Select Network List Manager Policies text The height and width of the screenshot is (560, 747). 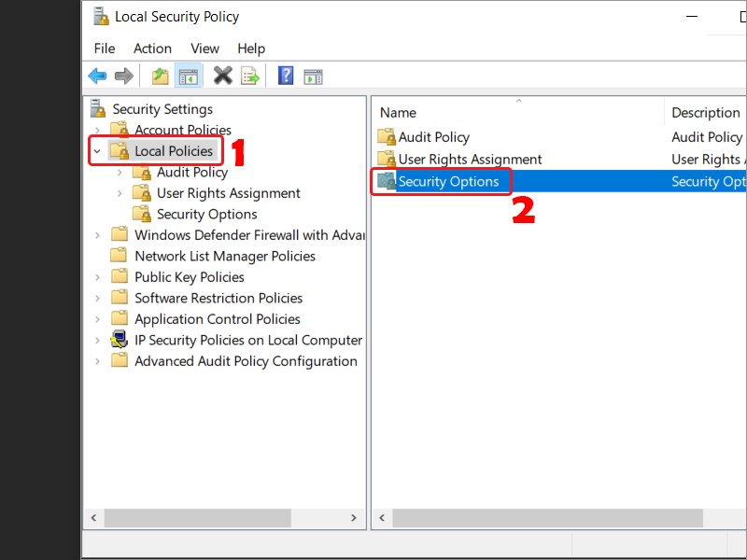225,256
